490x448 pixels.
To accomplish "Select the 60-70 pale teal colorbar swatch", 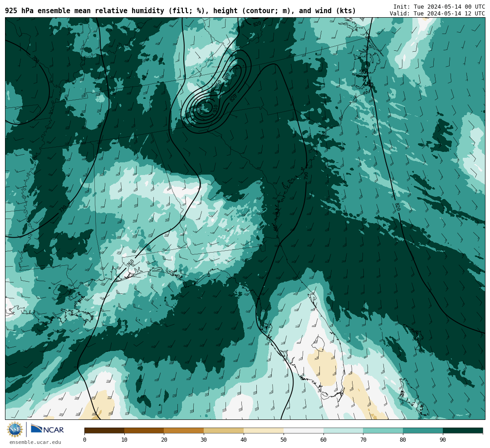I will pyautogui.click(x=343, y=431).
